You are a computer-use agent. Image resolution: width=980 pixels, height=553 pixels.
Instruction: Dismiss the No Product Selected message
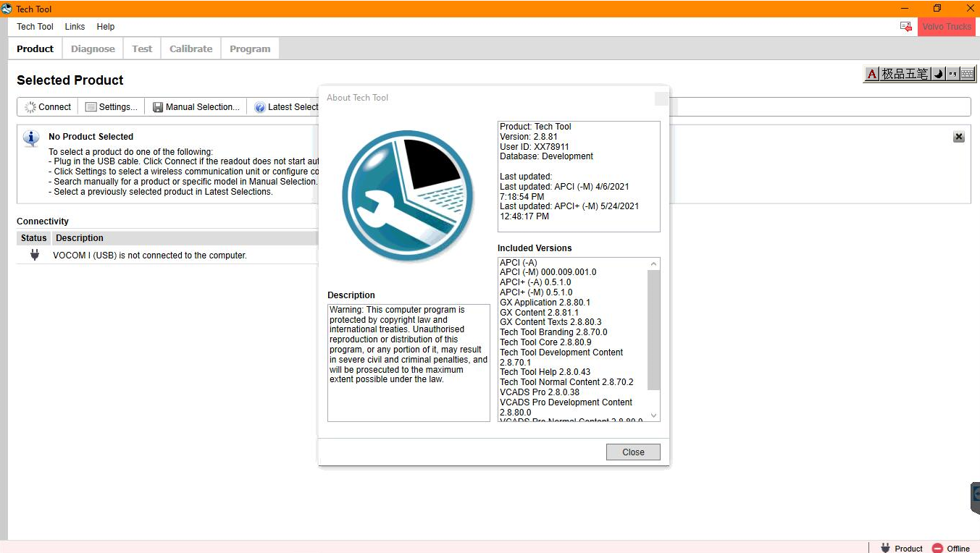point(958,136)
